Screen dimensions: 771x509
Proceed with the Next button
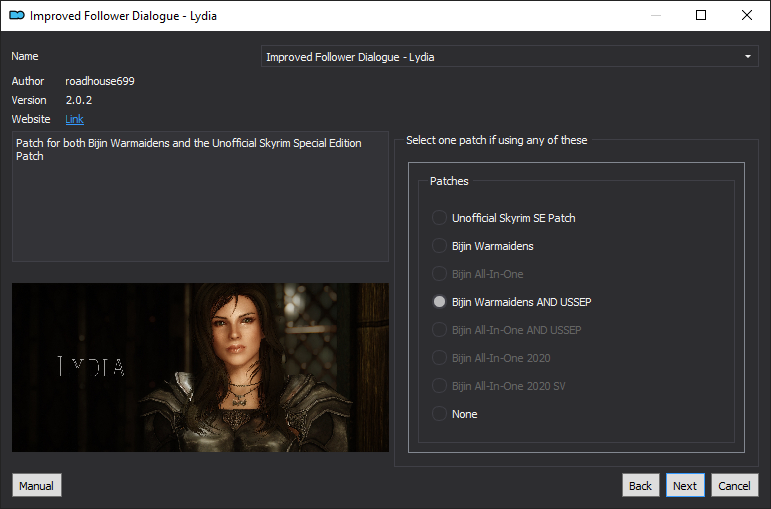coord(685,485)
